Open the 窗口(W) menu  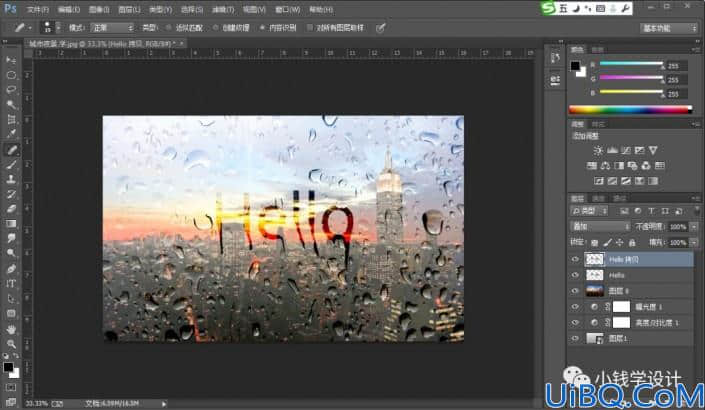point(288,9)
